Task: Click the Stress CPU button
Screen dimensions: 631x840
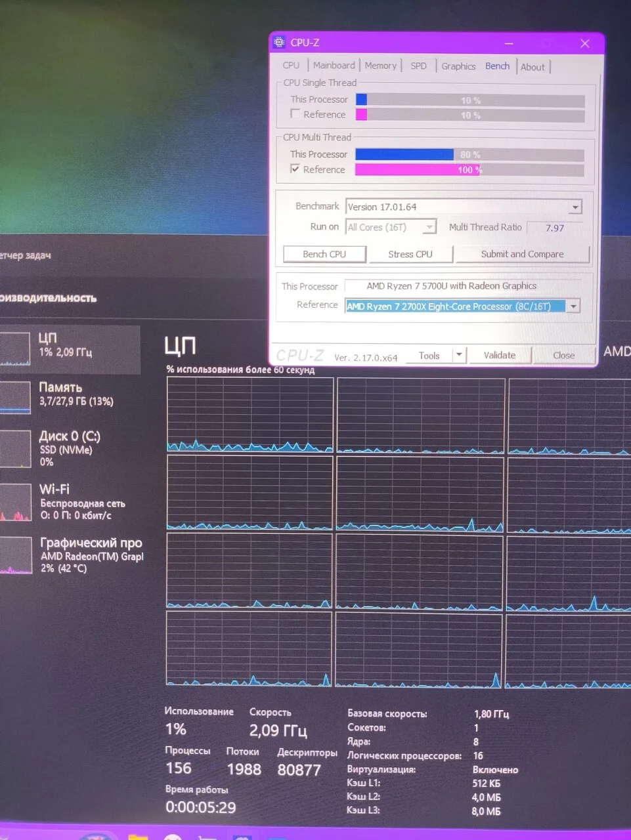Action: (410, 255)
